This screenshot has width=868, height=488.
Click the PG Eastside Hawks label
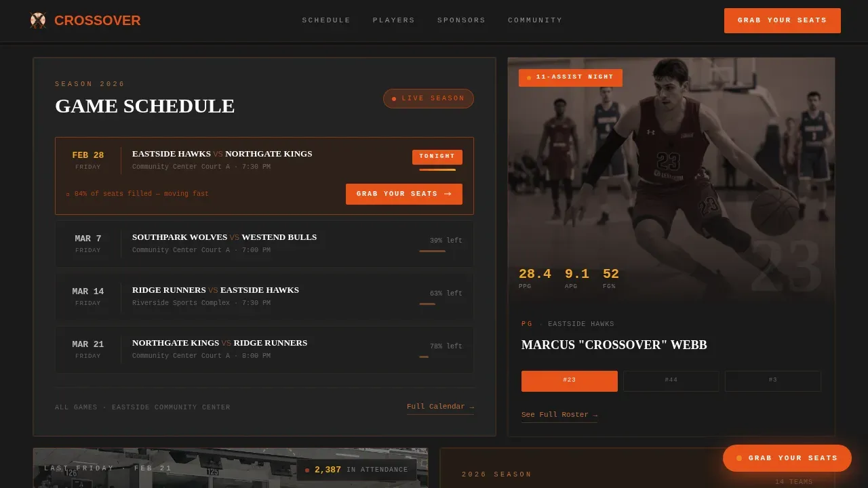[x=568, y=324]
